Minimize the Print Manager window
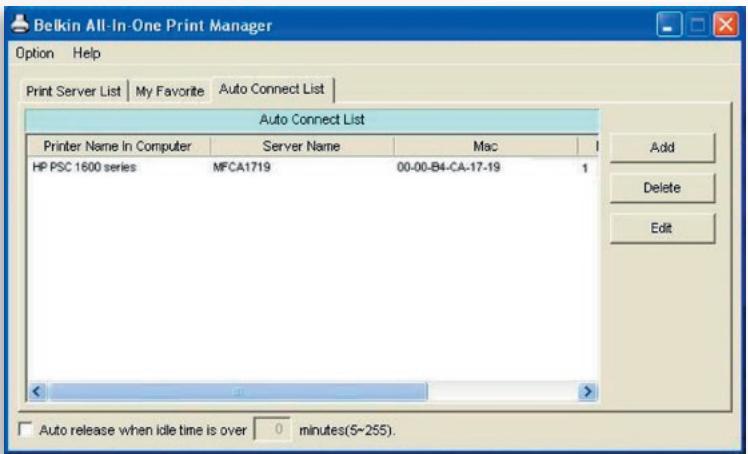The height and width of the screenshot is (454, 748). tap(669, 24)
